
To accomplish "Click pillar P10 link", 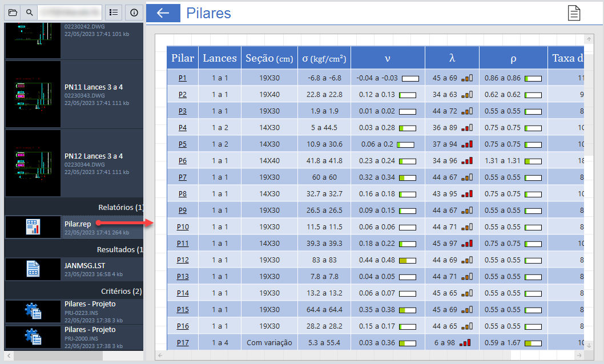I will pos(183,227).
